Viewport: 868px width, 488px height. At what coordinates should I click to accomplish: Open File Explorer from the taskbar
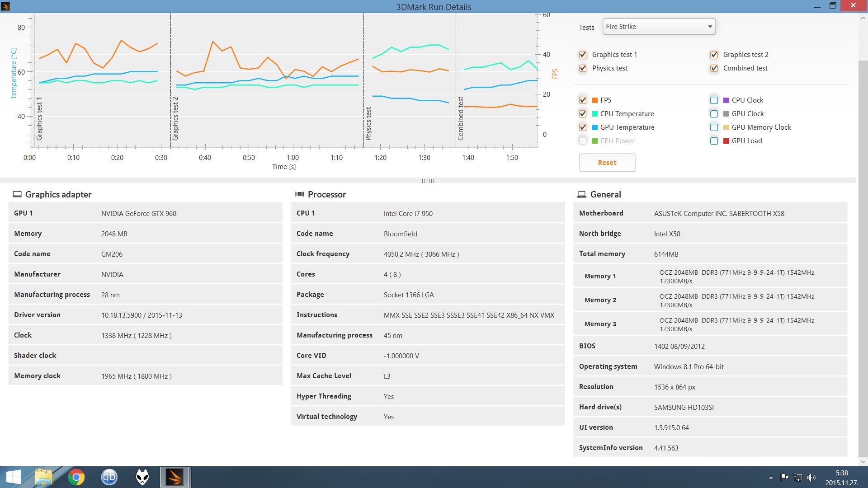click(x=43, y=477)
